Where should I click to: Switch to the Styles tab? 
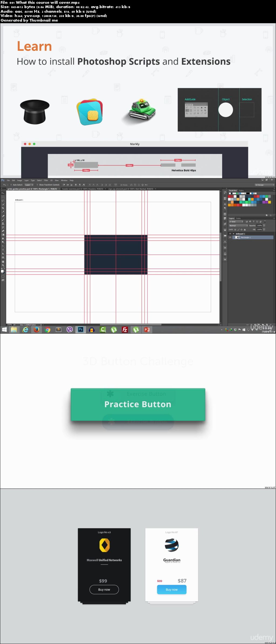(x=241, y=191)
